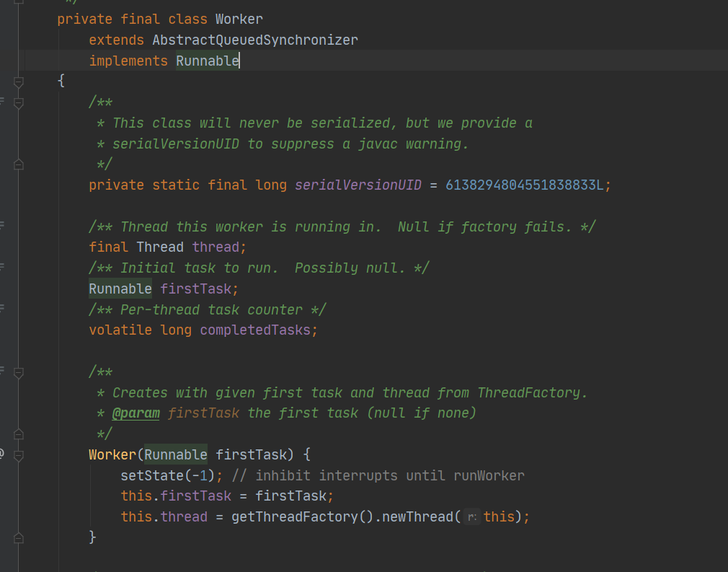This screenshot has width=728, height=572.
Task: Toggle rendered view of 'Initial task to run' comment
Action: [x=2, y=268]
